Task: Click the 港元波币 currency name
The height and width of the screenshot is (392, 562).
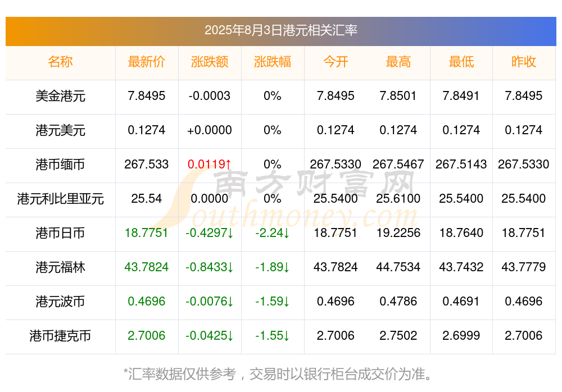Action: (x=60, y=302)
